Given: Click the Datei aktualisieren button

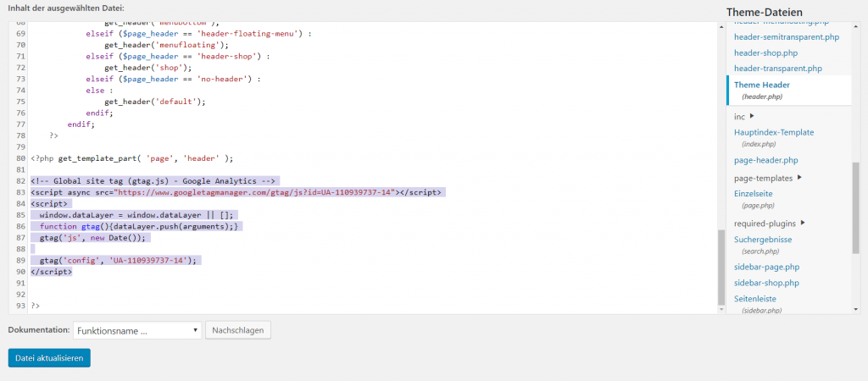Looking at the screenshot, I should click(49, 358).
